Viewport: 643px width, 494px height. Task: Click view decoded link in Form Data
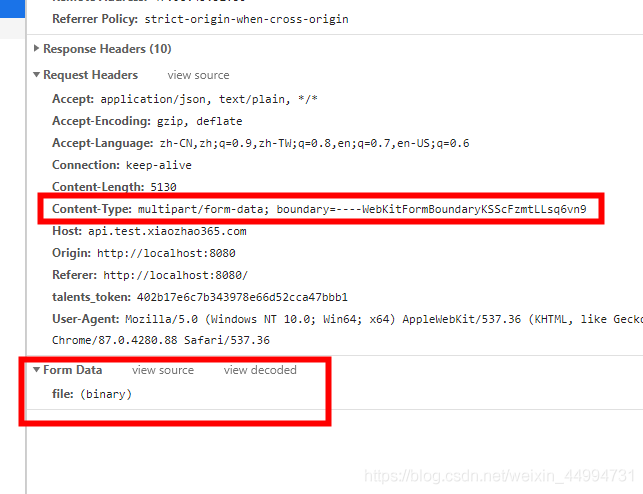click(x=260, y=370)
